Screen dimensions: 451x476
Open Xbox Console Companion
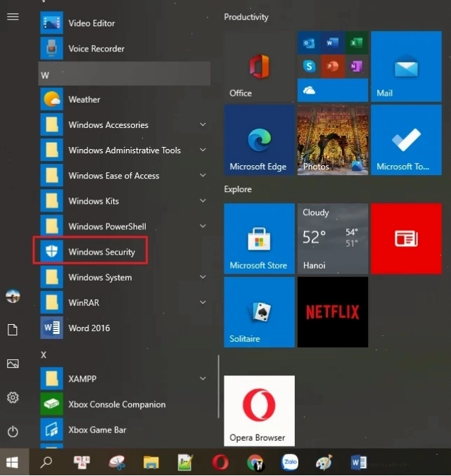(x=124, y=404)
